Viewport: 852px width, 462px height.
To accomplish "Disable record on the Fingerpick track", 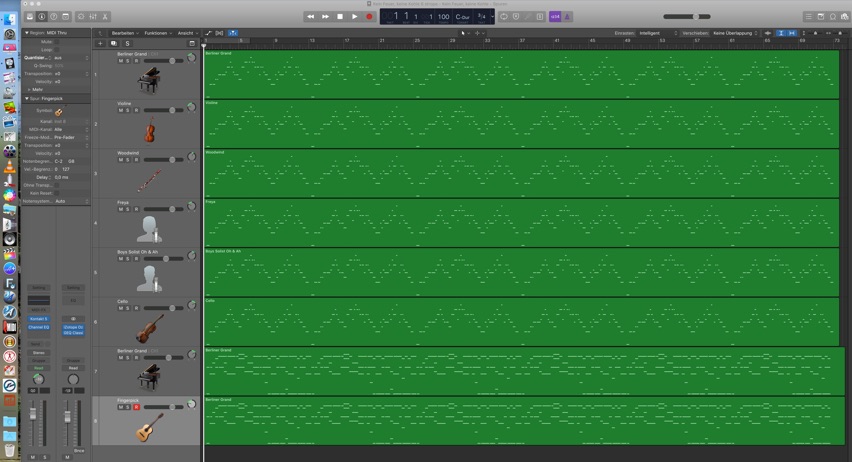I will [136, 407].
